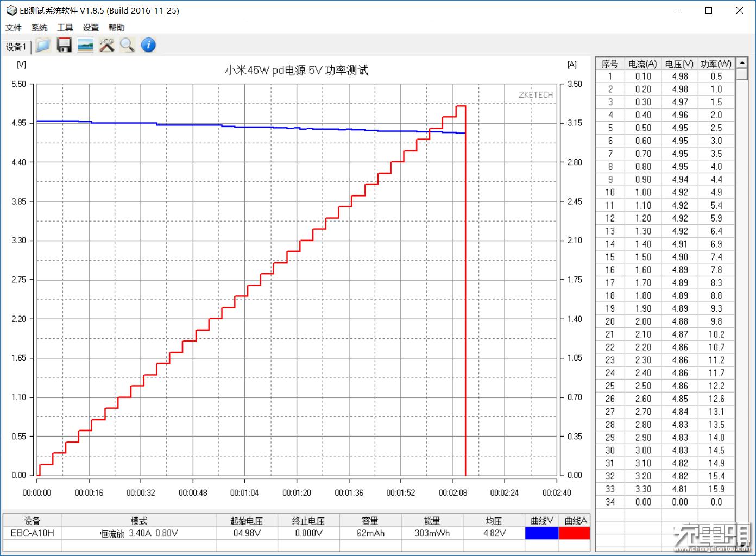Select row 3 power value 1.5

[x=716, y=102]
